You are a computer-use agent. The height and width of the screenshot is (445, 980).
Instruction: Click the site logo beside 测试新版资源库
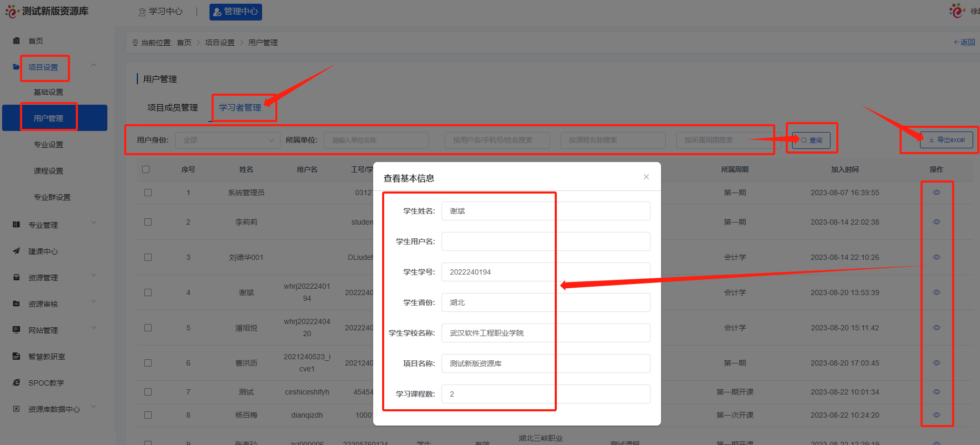click(12, 11)
